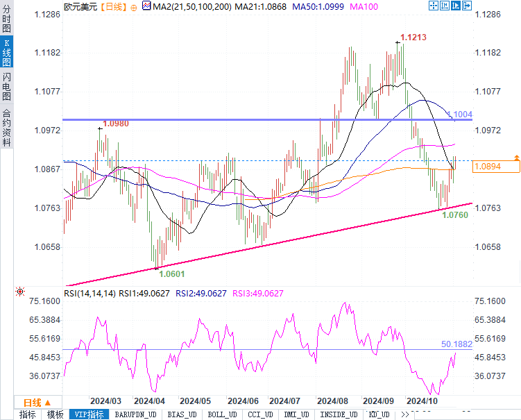Click the 1.0601 low price label

tap(172, 274)
